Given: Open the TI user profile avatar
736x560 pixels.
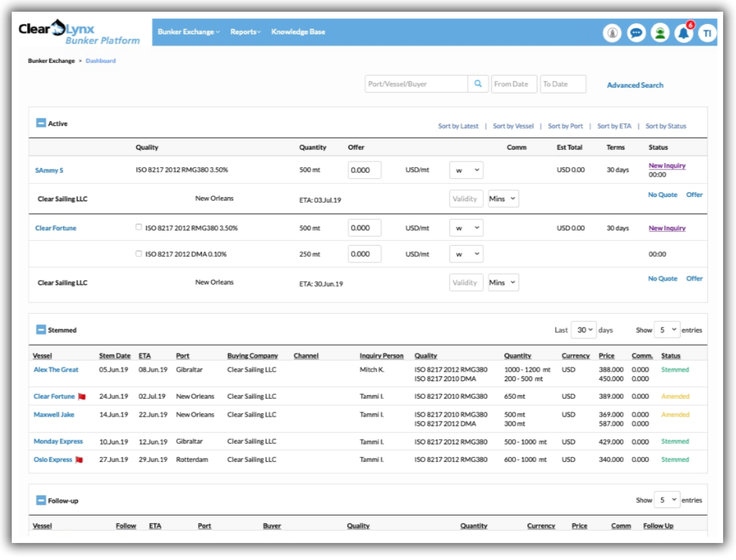Looking at the screenshot, I should point(707,33).
